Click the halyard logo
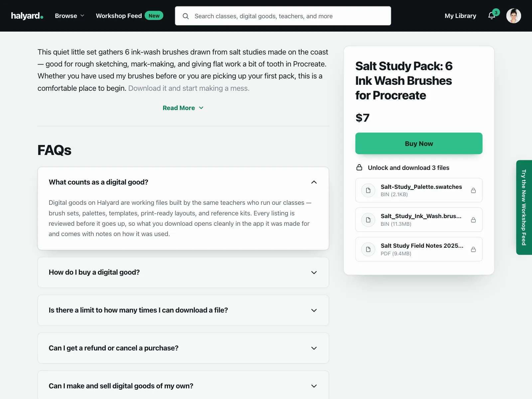 27,16
